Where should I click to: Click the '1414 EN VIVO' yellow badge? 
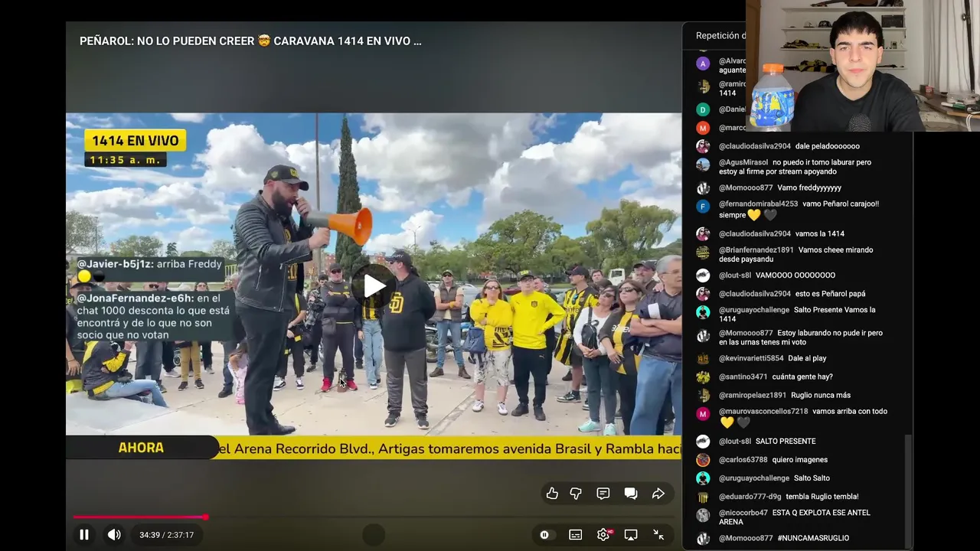[136, 141]
